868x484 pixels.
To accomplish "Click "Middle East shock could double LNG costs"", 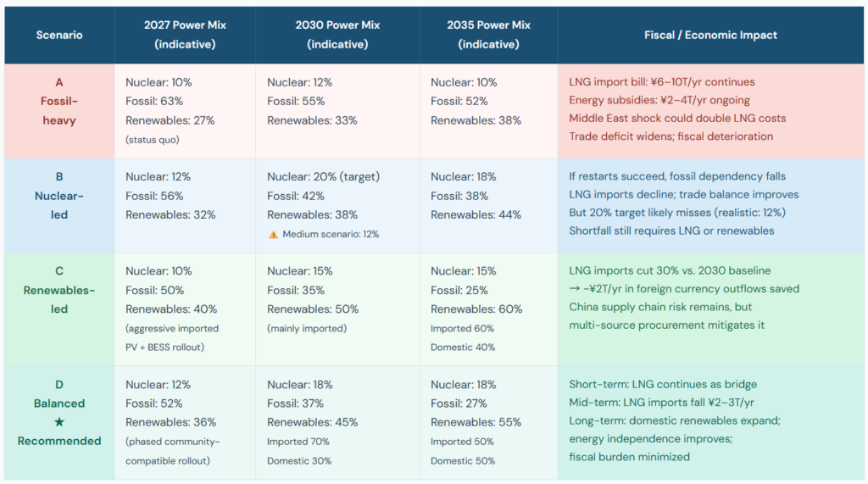I will [x=676, y=118].
